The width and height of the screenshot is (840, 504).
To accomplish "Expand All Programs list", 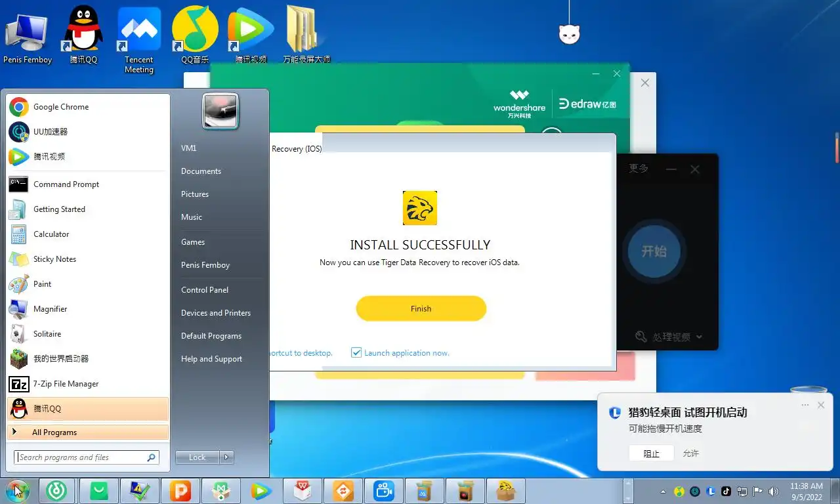I will click(x=87, y=432).
